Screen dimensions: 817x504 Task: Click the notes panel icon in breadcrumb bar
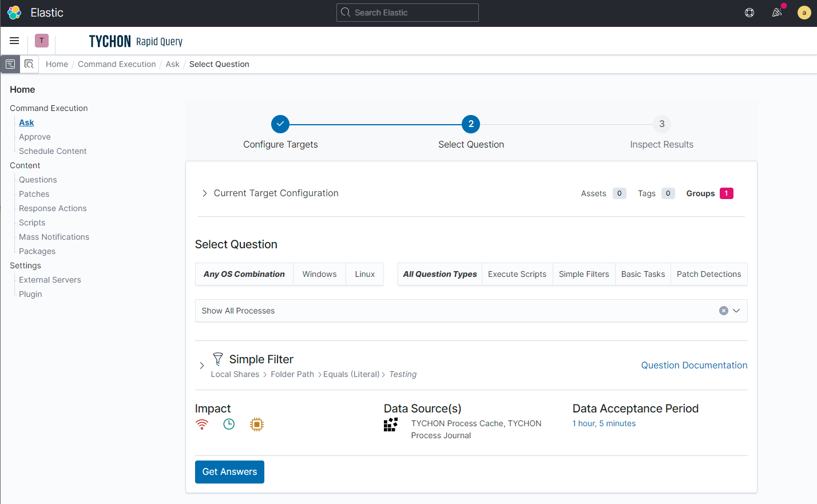[x=10, y=64]
